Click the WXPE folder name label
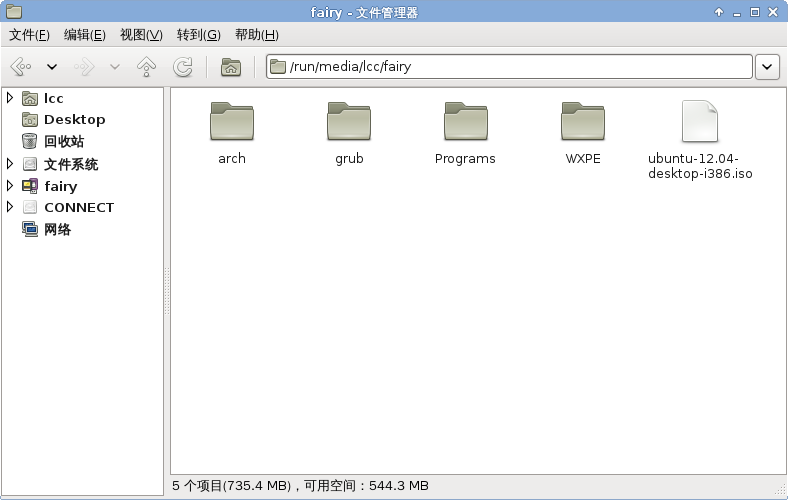 pyautogui.click(x=583, y=159)
